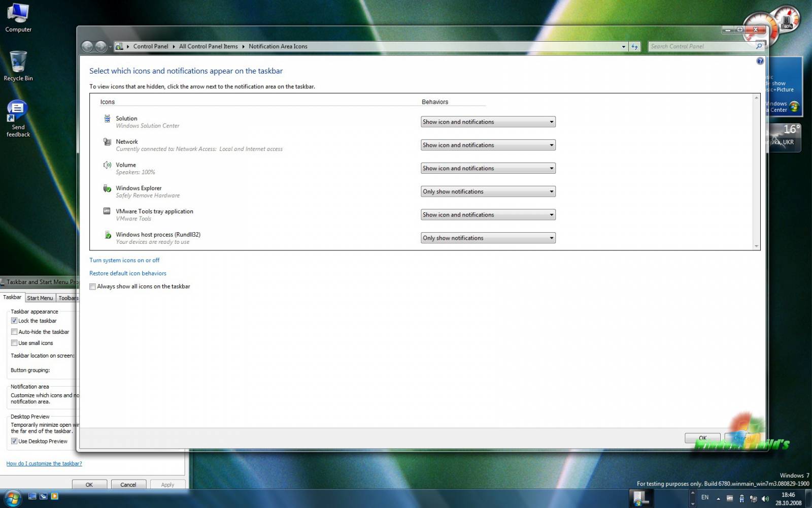This screenshot has height=508, width=812.
Task: Open the Help question mark icon
Action: click(760, 61)
